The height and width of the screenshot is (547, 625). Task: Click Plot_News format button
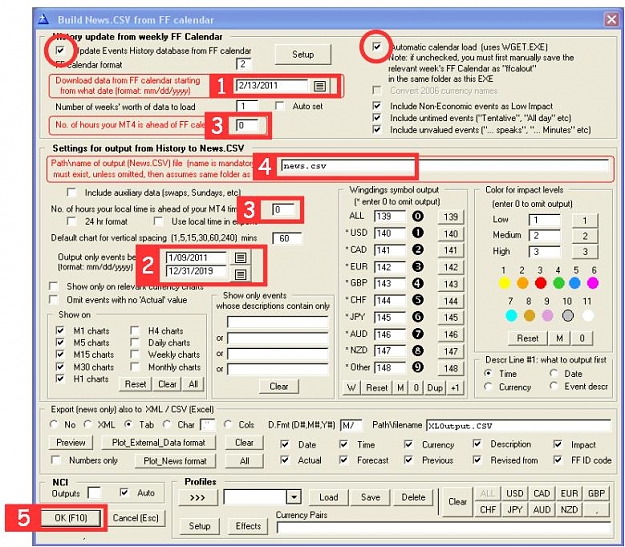pyautogui.click(x=175, y=461)
